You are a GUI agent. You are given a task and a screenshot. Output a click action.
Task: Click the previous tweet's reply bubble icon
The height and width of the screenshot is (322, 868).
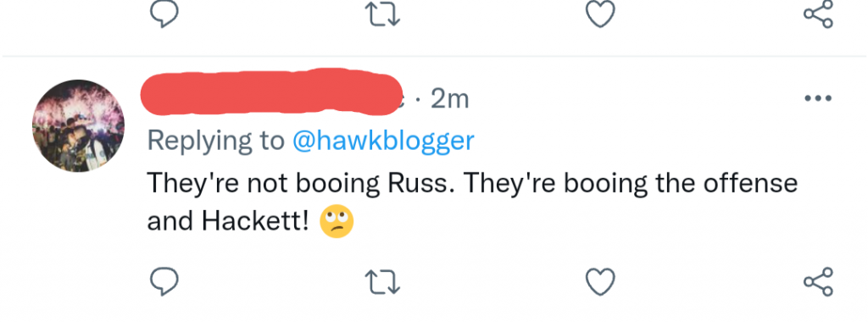(x=164, y=14)
